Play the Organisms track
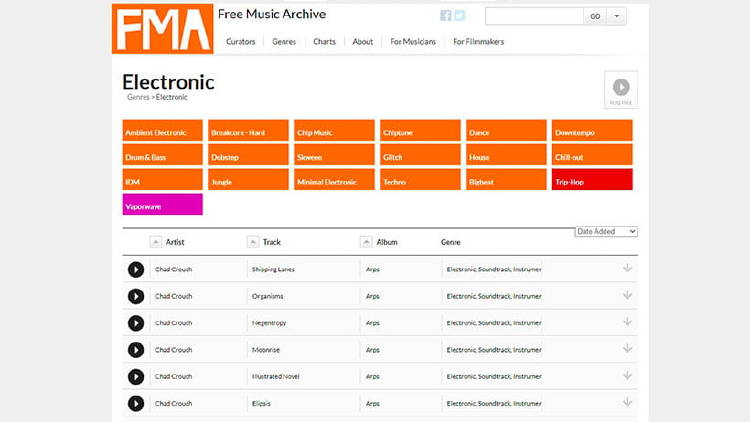This screenshot has height=422, width=750. pyautogui.click(x=136, y=296)
